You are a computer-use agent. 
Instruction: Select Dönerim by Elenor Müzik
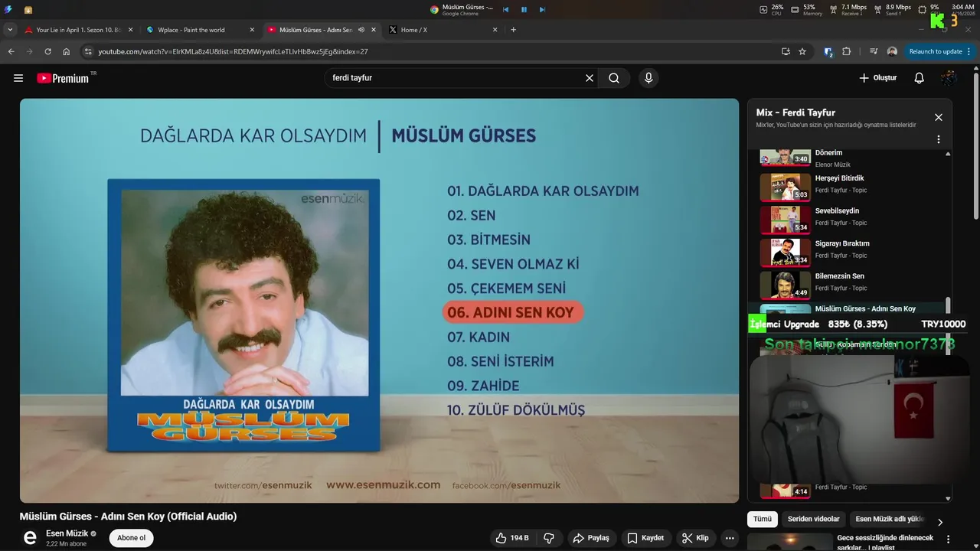pyautogui.click(x=850, y=158)
